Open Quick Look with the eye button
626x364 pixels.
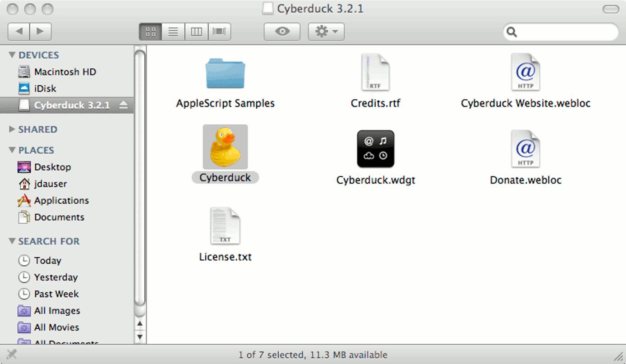click(x=281, y=32)
